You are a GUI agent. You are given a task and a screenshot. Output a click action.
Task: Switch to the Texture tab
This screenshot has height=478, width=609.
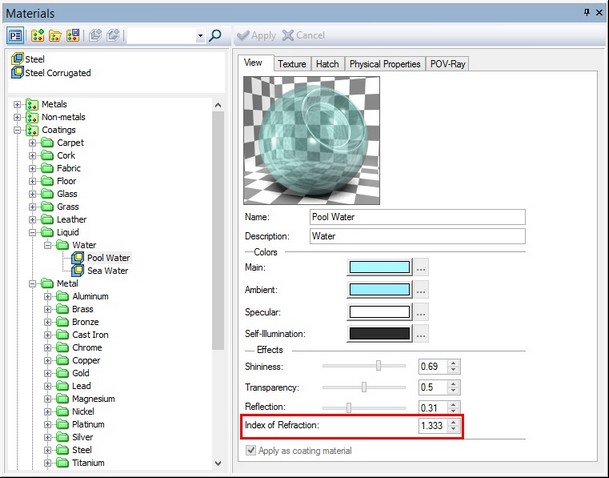point(291,64)
